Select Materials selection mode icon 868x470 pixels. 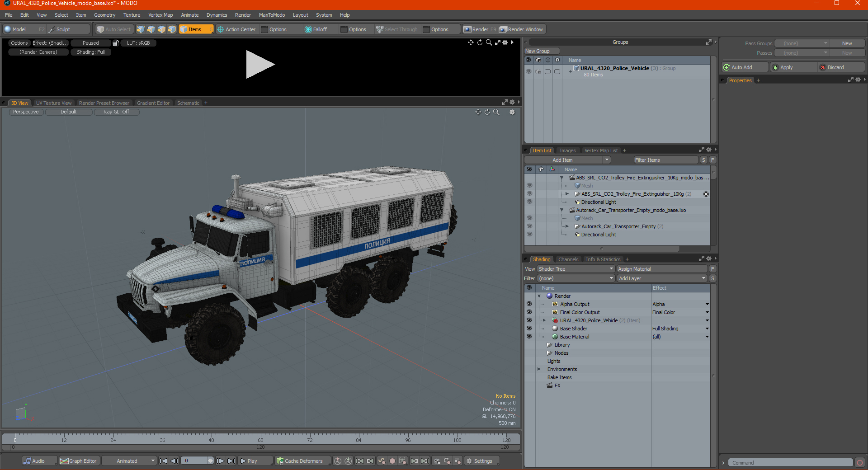(172, 29)
